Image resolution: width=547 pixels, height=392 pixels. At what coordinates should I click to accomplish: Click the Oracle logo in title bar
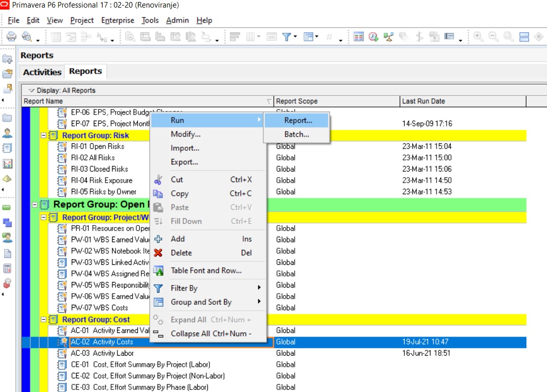pyautogui.click(x=5, y=5)
